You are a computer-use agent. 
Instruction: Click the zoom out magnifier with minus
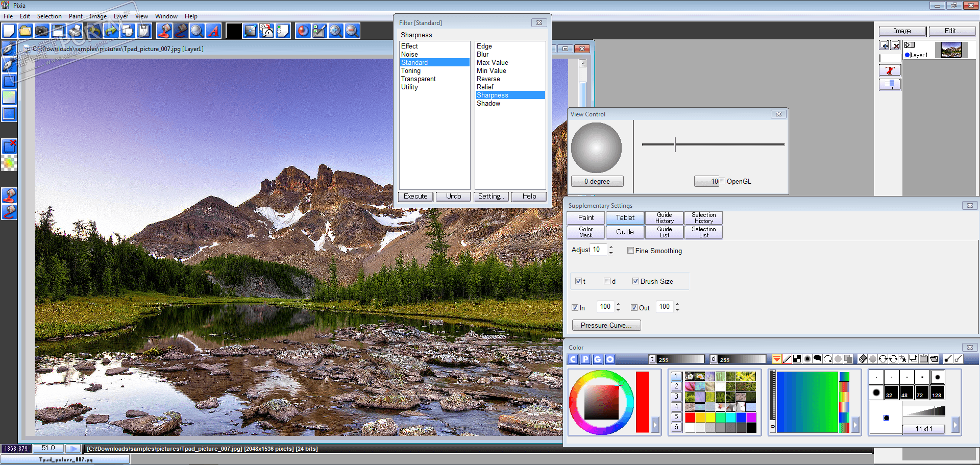point(352,31)
